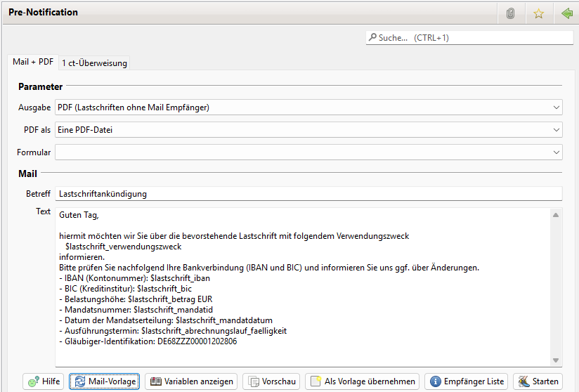Click the star favorite icon
Image resolution: width=579 pixels, height=392 pixels.
pyautogui.click(x=538, y=13)
